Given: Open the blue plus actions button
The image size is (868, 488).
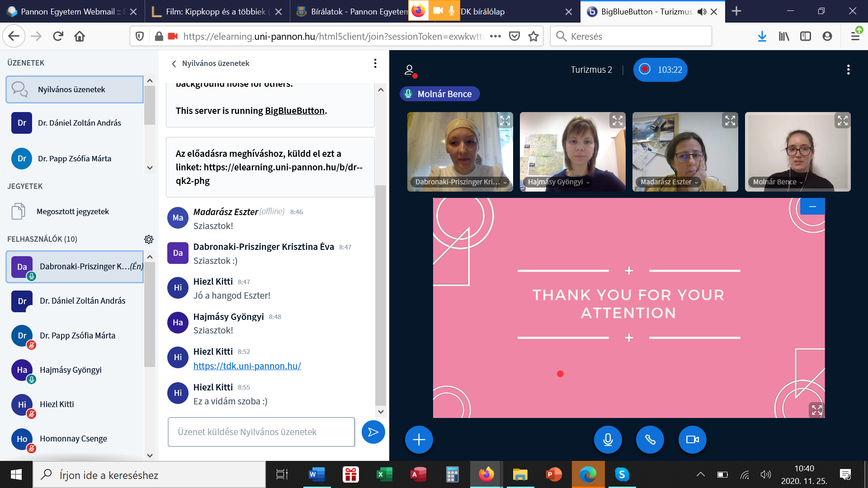Looking at the screenshot, I should (419, 440).
